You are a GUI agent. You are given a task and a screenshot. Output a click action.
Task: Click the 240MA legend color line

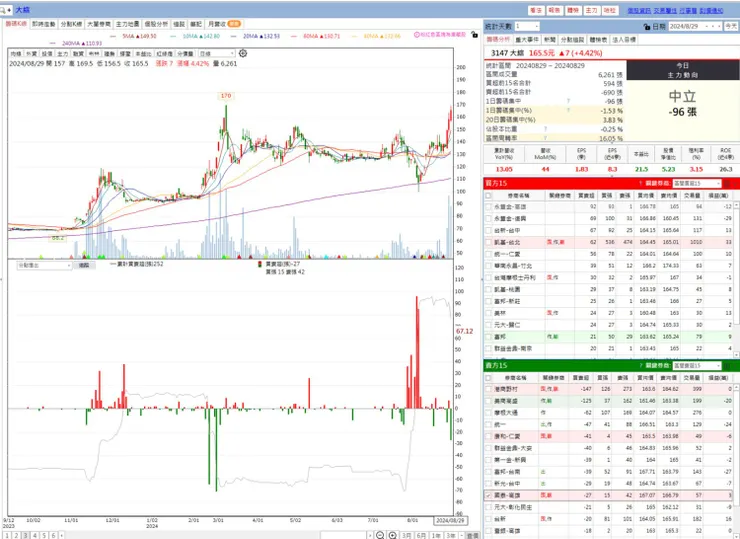click(52, 43)
